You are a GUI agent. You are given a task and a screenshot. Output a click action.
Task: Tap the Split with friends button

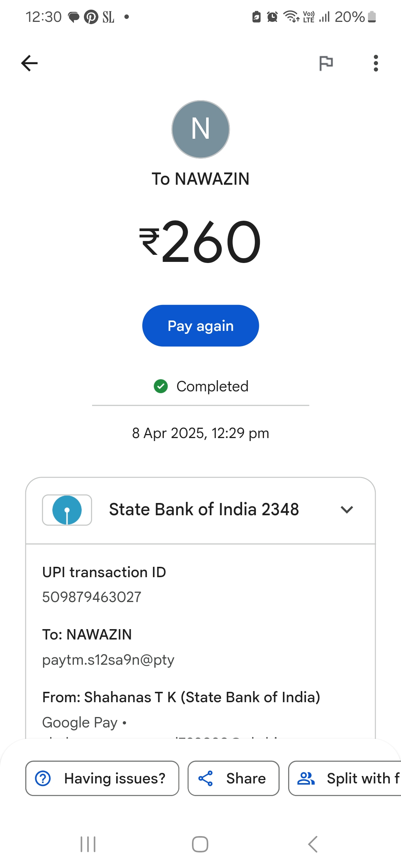(345, 778)
